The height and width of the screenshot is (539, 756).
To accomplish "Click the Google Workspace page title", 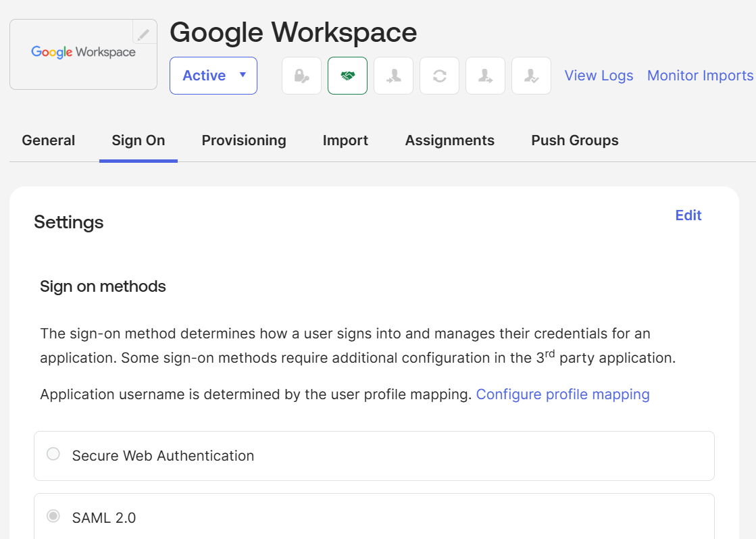I will pyautogui.click(x=293, y=33).
